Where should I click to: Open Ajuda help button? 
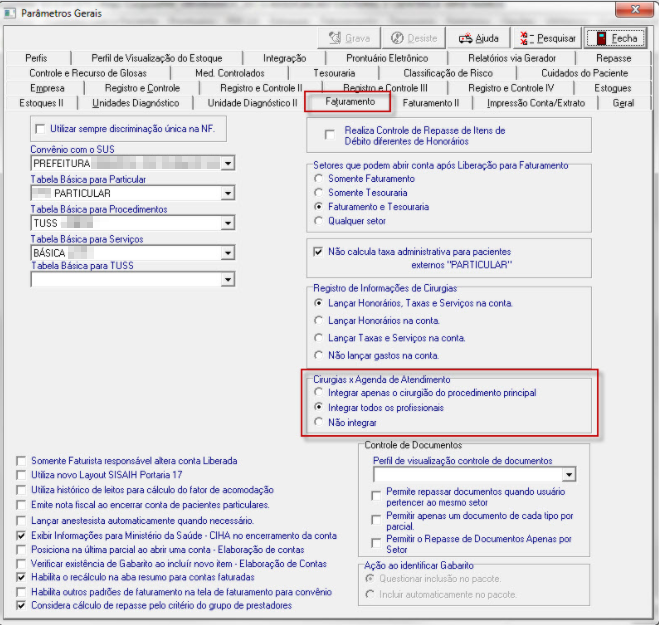[x=478, y=38]
